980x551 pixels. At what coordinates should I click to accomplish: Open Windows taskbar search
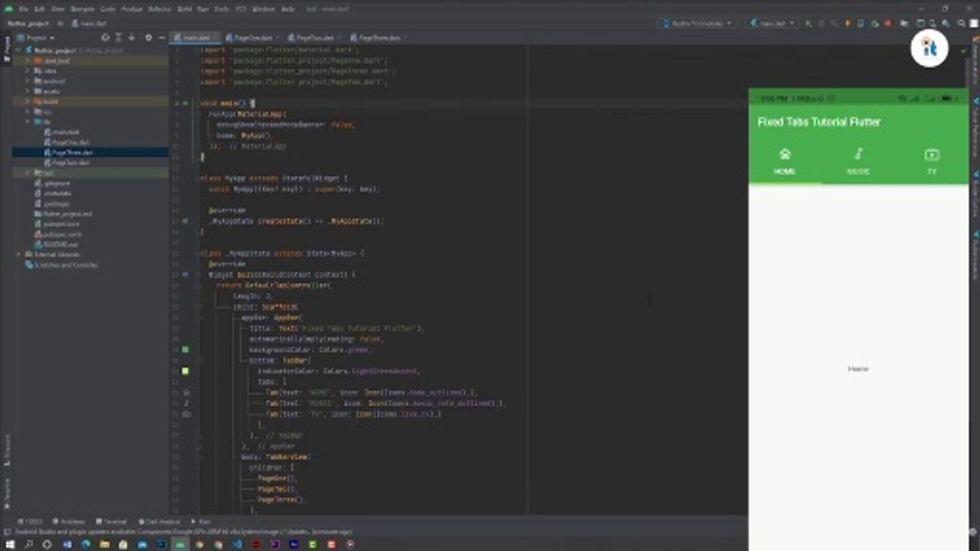coord(28,544)
